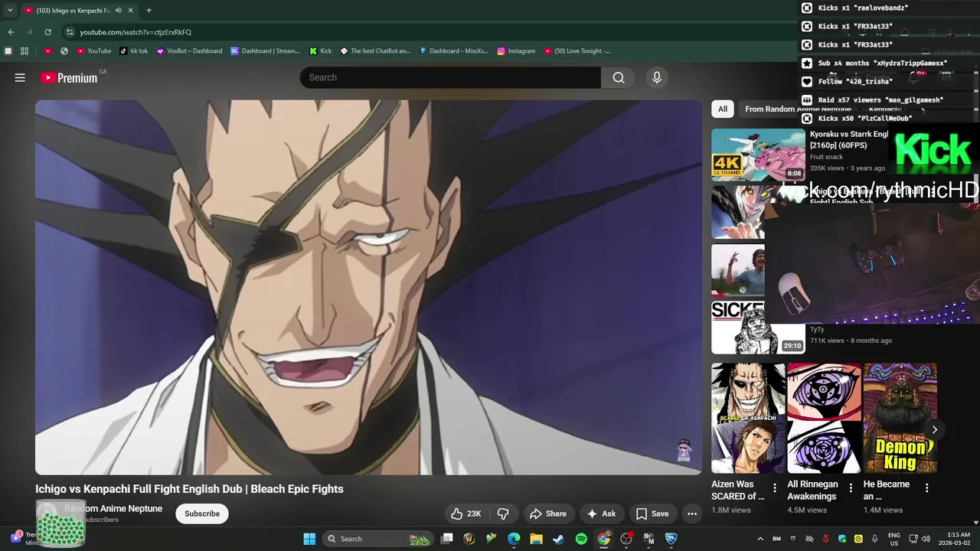Mute the tab using the speaker icon
The width and height of the screenshot is (980, 551).
[x=118, y=11]
